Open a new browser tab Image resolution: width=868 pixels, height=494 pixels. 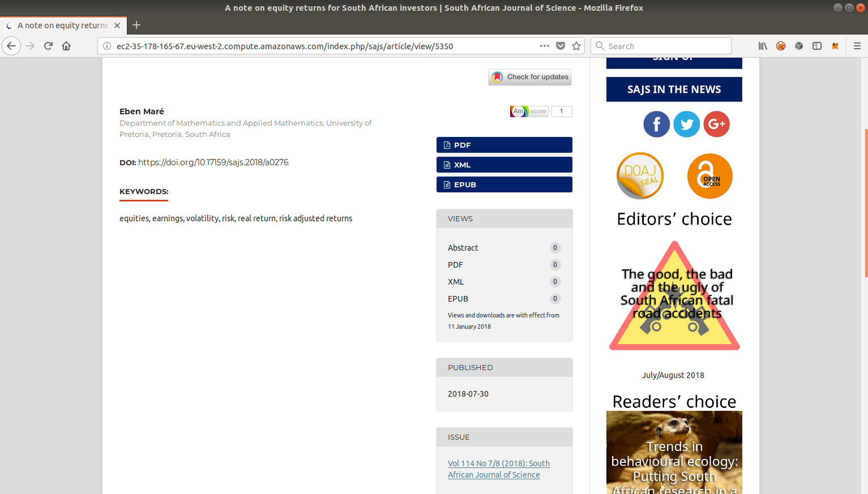[x=136, y=25]
